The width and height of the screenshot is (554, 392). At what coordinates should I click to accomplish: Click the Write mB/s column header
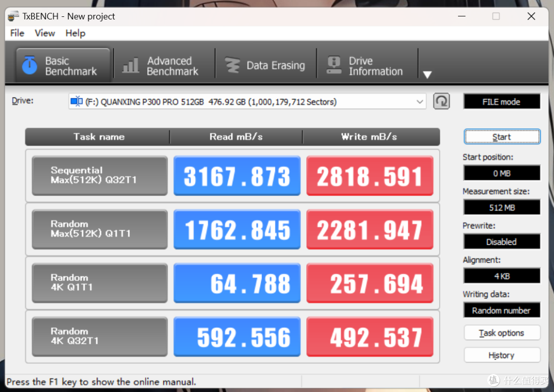coord(371,137)
